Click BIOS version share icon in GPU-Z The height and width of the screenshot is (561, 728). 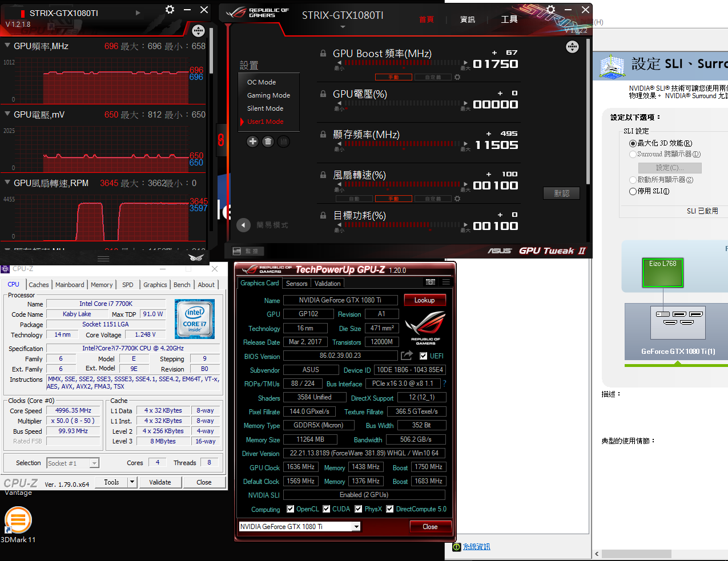[x=407, y=356]
